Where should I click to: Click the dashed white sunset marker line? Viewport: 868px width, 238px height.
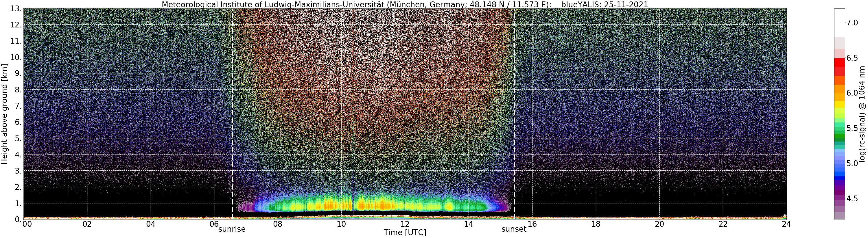(514, 114)
